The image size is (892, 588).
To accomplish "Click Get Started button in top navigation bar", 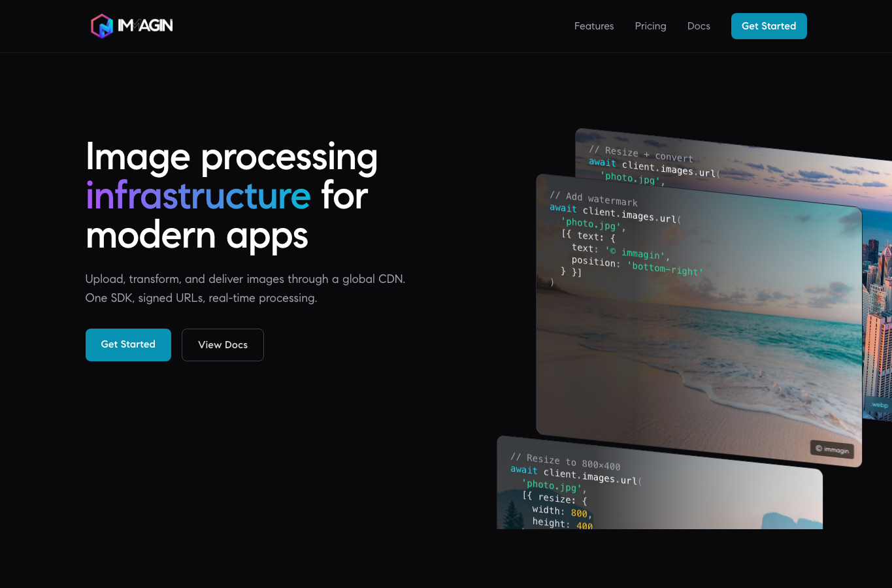I will pyautogui.click(x=768, y=26).
